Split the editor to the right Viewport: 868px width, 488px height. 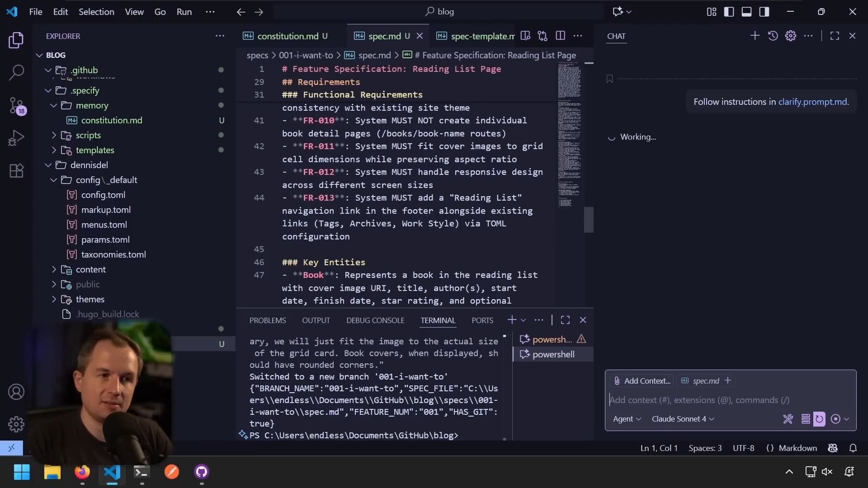click(560, 36)
